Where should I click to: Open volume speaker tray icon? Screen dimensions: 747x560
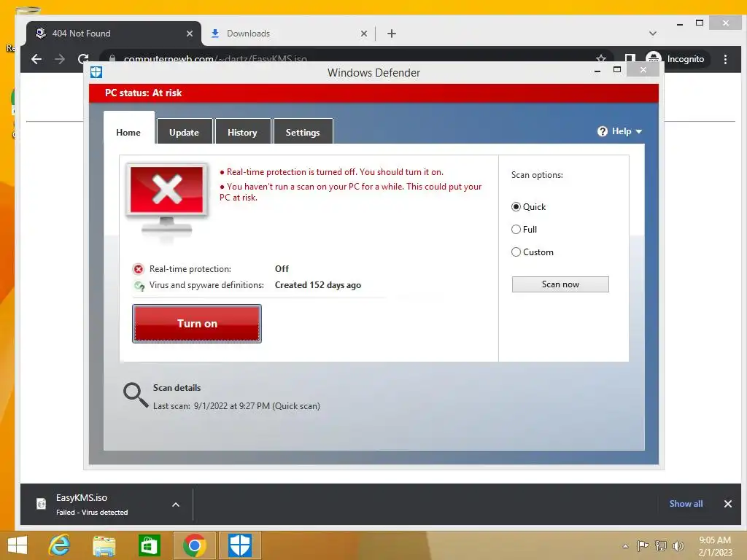678,545
